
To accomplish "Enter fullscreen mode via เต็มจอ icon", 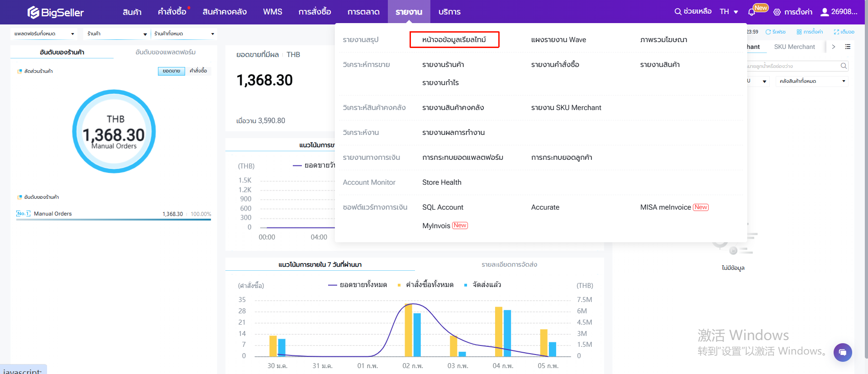I will [836, 32].
